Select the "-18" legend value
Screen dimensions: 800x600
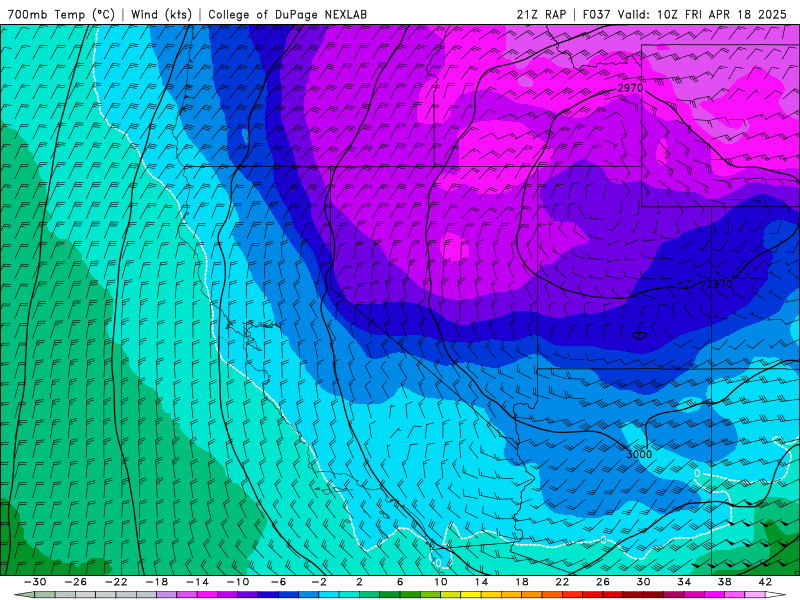click(x=157, y=582)
